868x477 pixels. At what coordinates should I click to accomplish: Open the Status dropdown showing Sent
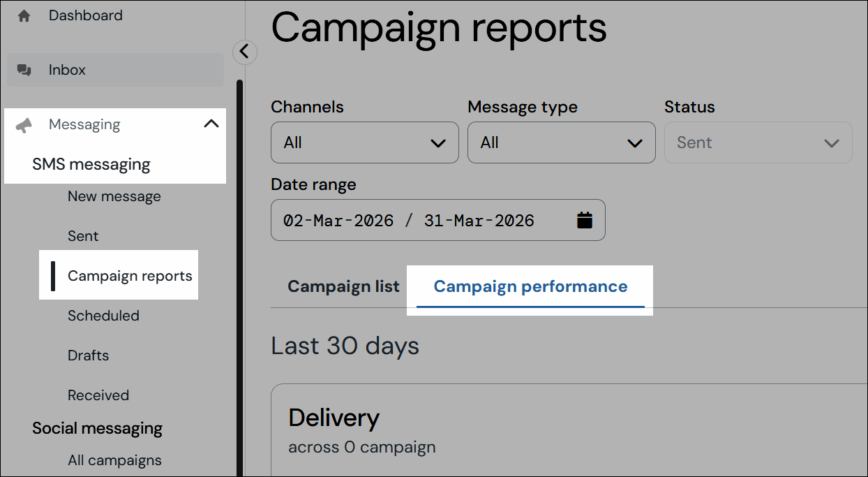pyautogui.click(x=758, y=142)
